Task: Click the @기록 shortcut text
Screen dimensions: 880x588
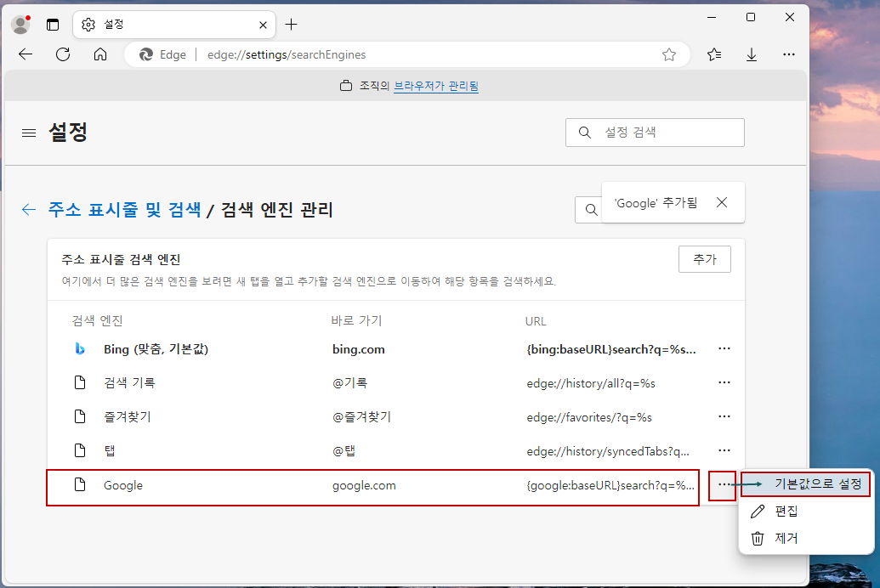Action: [x=349, y=382]
